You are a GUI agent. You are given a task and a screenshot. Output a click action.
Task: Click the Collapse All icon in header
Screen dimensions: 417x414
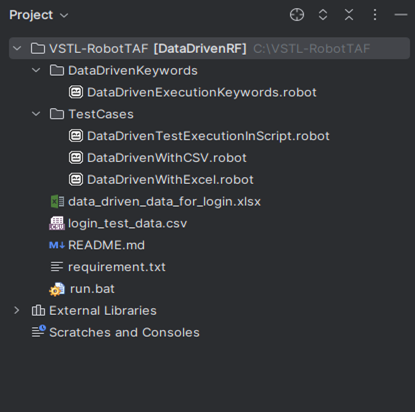[349, 15]
